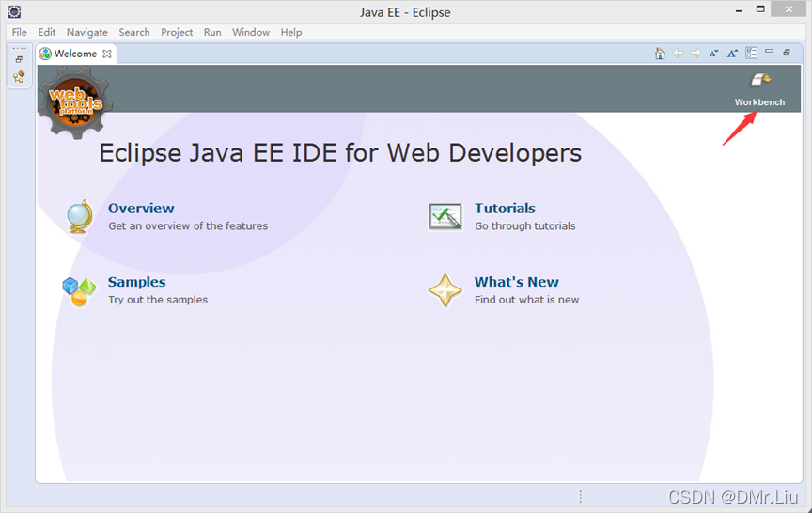Increase font size with large A icon
The height and width of the screenshot is (513, 812).
(x=732, y=54)
